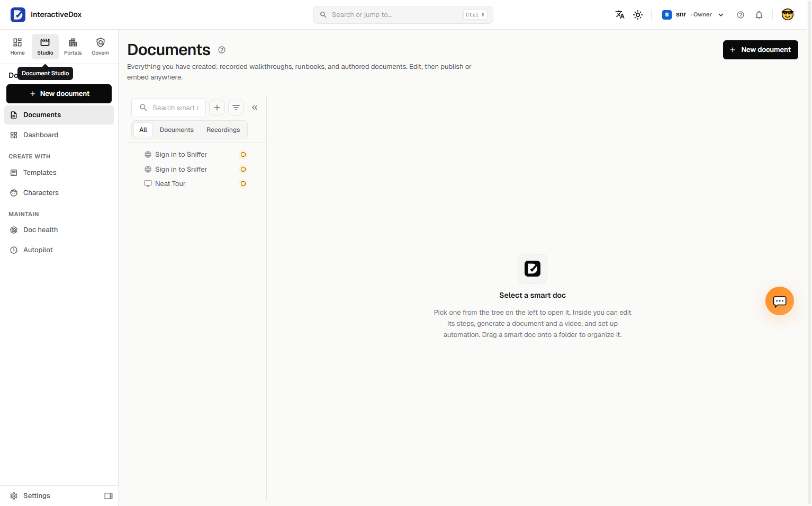Click the InteractiveDox logo icon

point(18,15)
